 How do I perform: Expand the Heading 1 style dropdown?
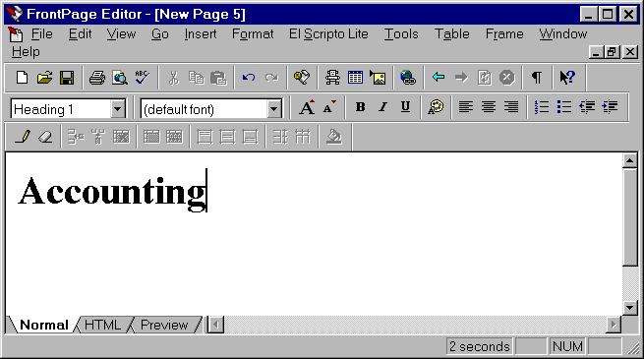pyautogui.click(x=117, y=109)
